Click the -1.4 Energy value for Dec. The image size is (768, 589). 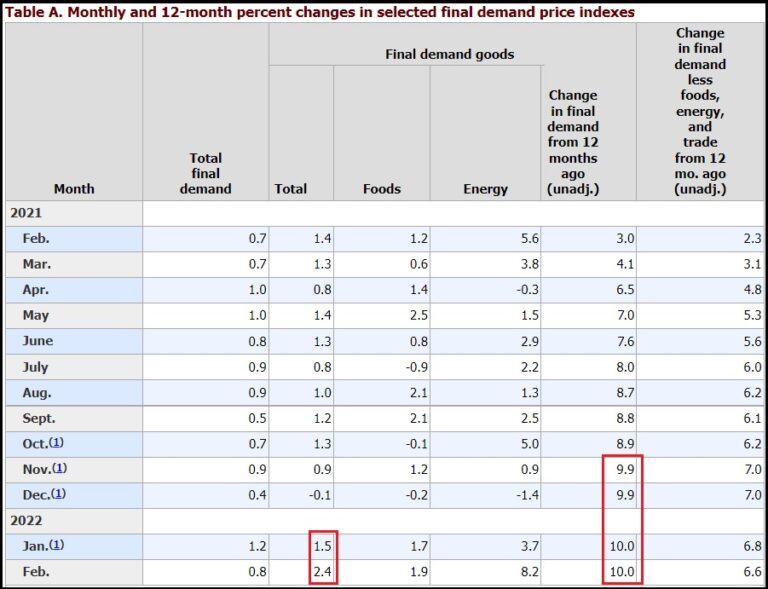(x=527, y=495)
